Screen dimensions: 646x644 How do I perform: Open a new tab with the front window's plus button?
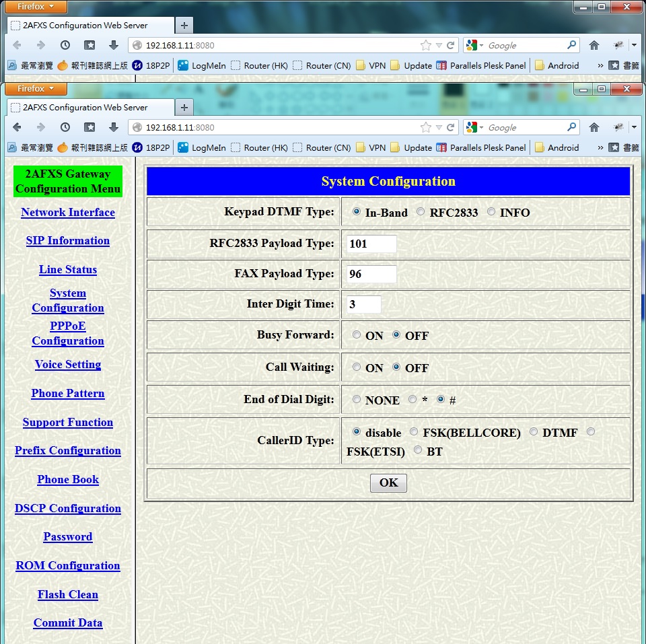click(184, 108)
